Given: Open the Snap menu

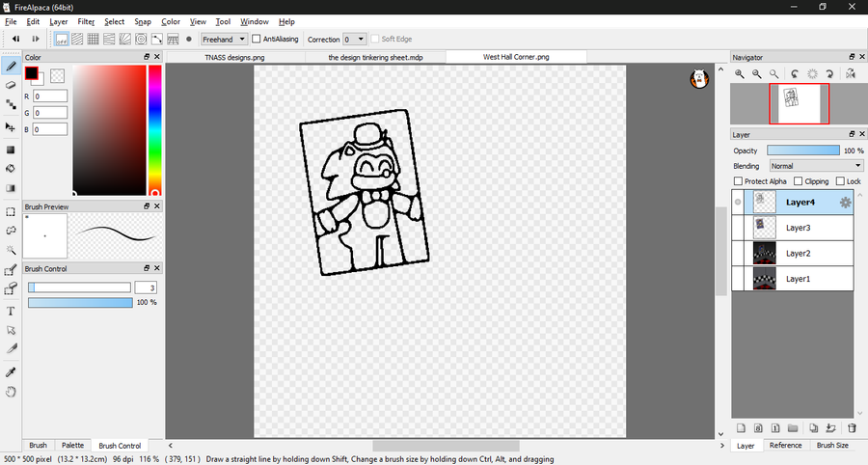Looking at the screenshot, I should click(x=143, y=21).
